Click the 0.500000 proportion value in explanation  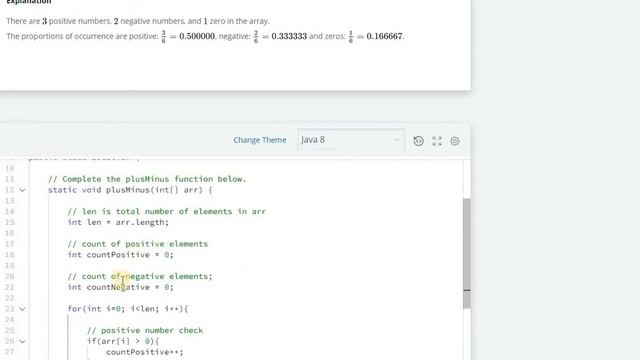pyautogui.click(x=197, y=36)
